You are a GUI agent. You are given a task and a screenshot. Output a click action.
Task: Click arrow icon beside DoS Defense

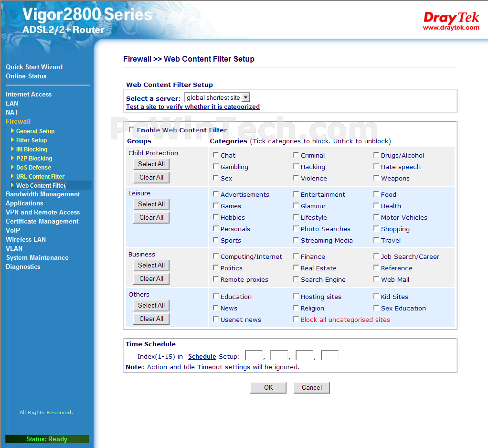click(x=12, y=167)
